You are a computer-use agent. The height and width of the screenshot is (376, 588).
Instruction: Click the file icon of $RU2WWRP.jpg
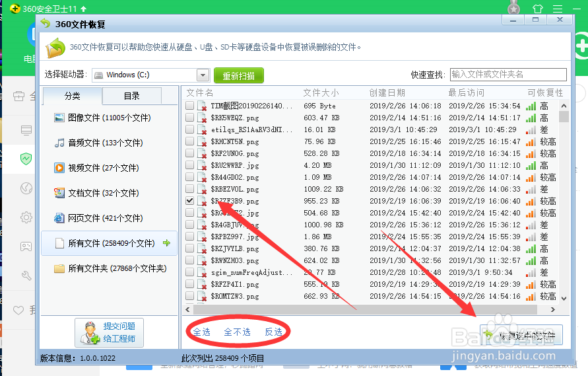click(202, 165)
